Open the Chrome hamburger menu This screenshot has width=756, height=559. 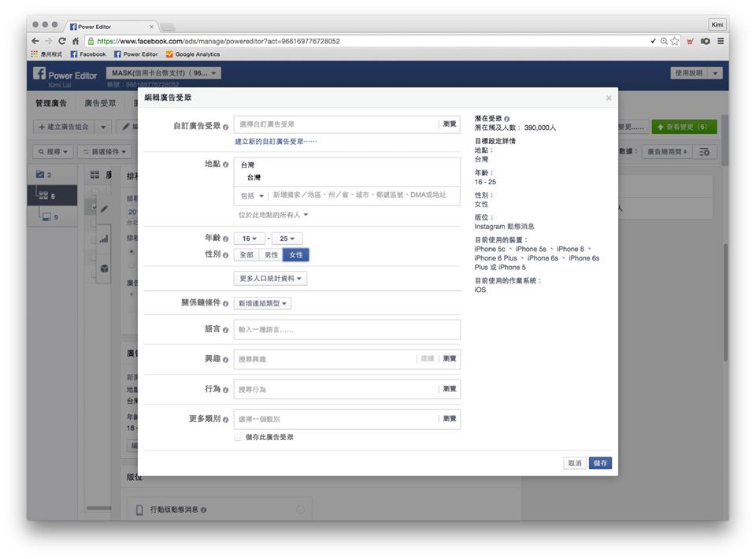pyautogui.click(x=721, y=41)
